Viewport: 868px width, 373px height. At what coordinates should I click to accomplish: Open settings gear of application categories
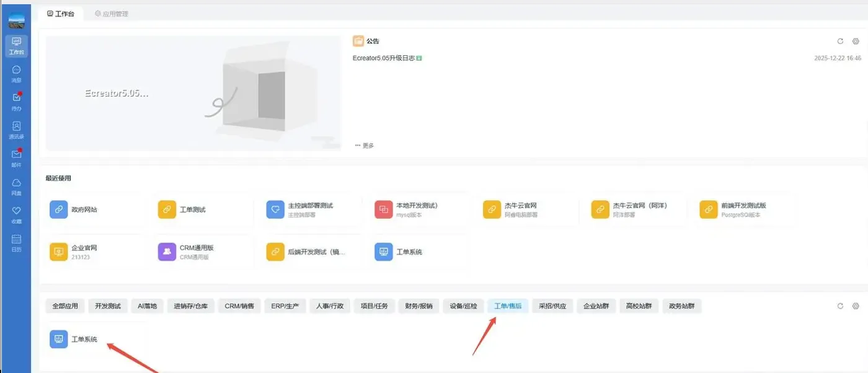point(856,306)
